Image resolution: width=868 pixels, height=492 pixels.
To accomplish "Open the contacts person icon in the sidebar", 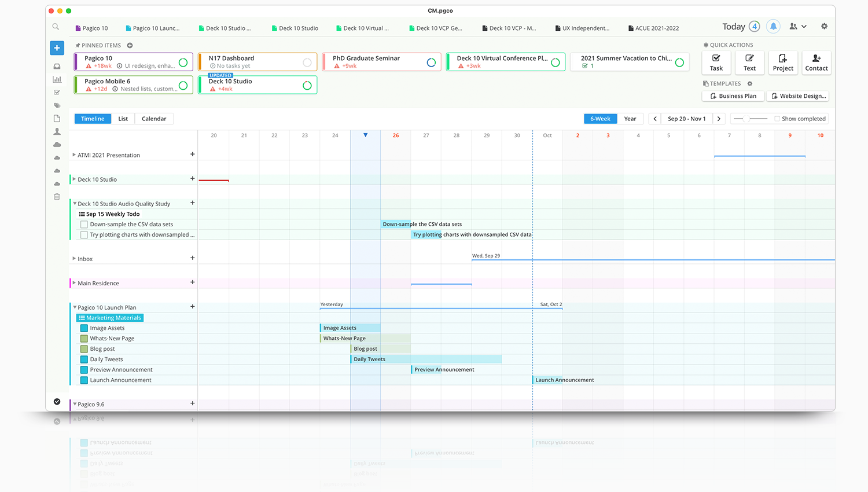I will click(57, 131).
